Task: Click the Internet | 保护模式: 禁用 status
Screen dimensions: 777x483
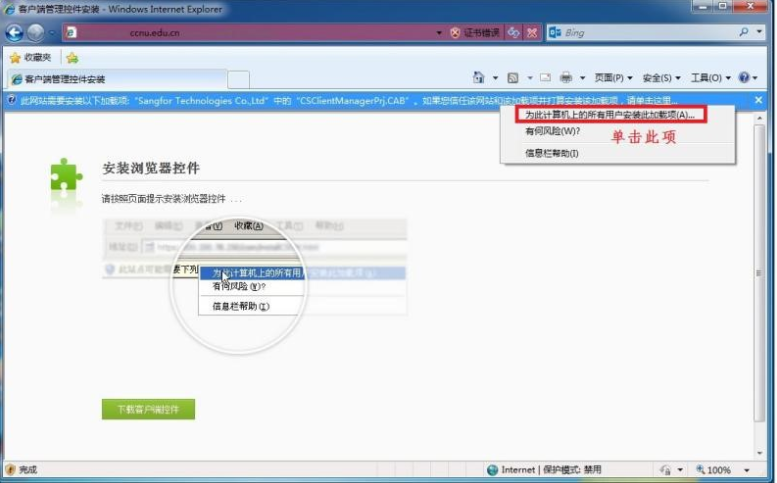Action: 551,470
